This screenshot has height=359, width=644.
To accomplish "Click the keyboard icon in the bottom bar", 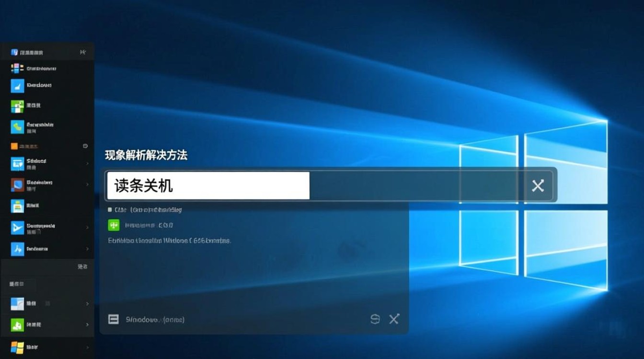I will (x=114, y=319).
